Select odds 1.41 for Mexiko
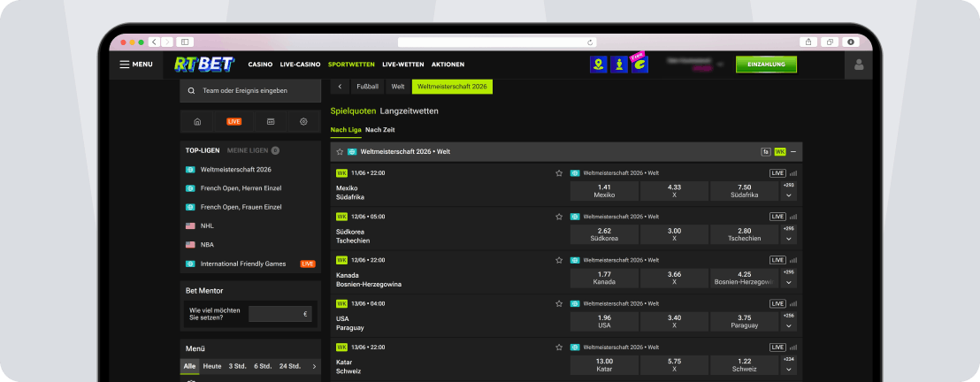 604,191
